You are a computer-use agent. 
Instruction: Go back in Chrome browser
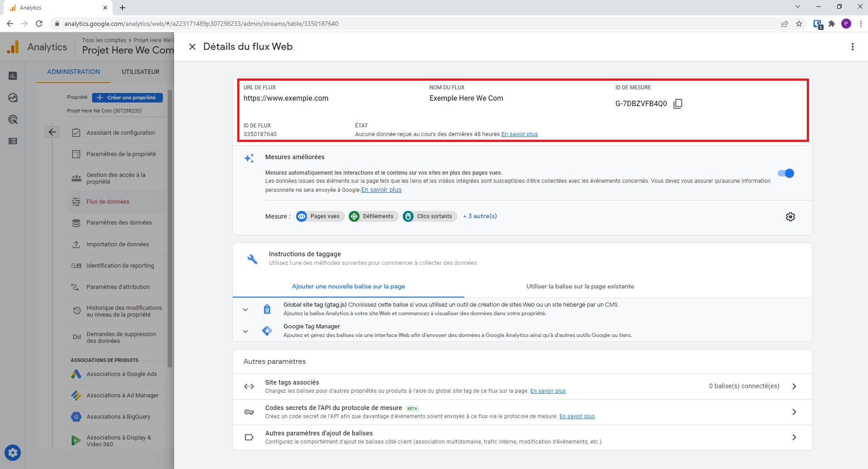point(10,24)
